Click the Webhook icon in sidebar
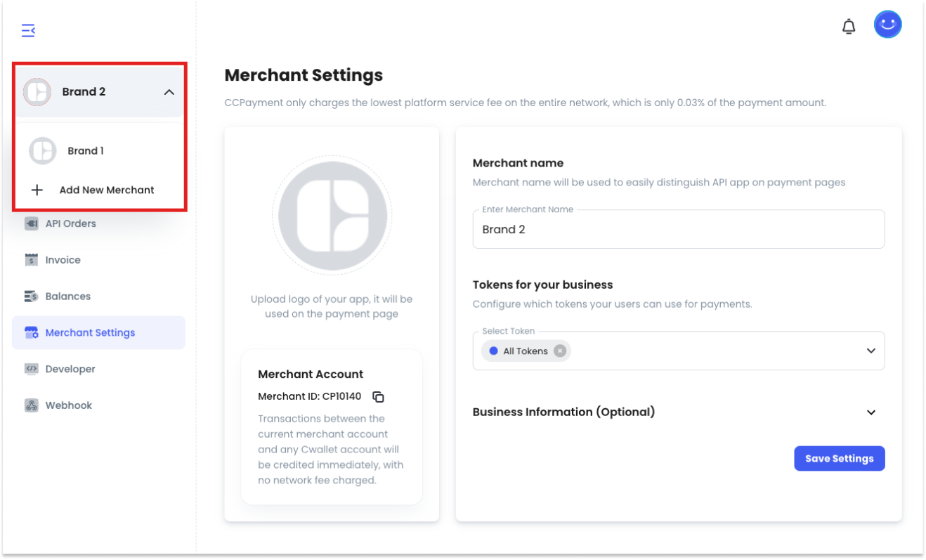The width and height of the screenshot is (926, 560). pos(32,405)
